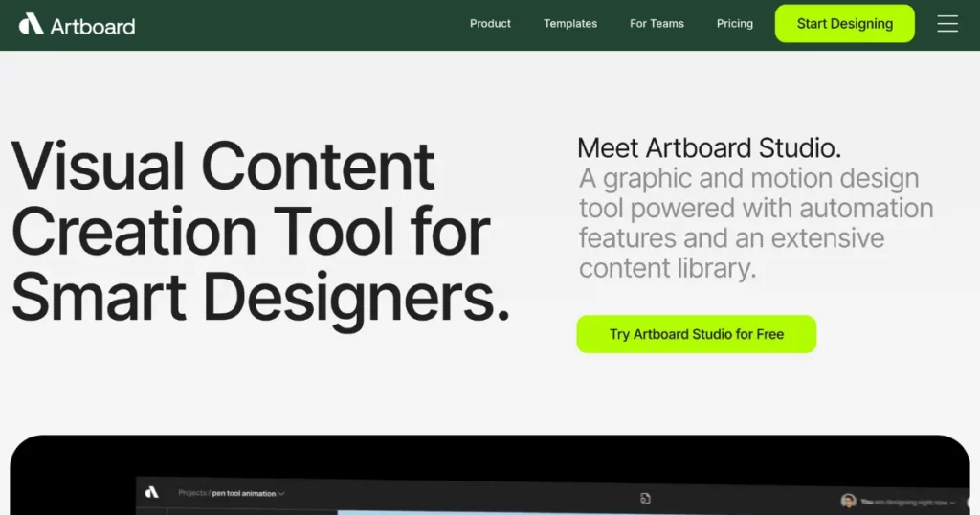Click the Artboard logo in the header
Viewport: 980px width, 515px height.
point(77,25)
